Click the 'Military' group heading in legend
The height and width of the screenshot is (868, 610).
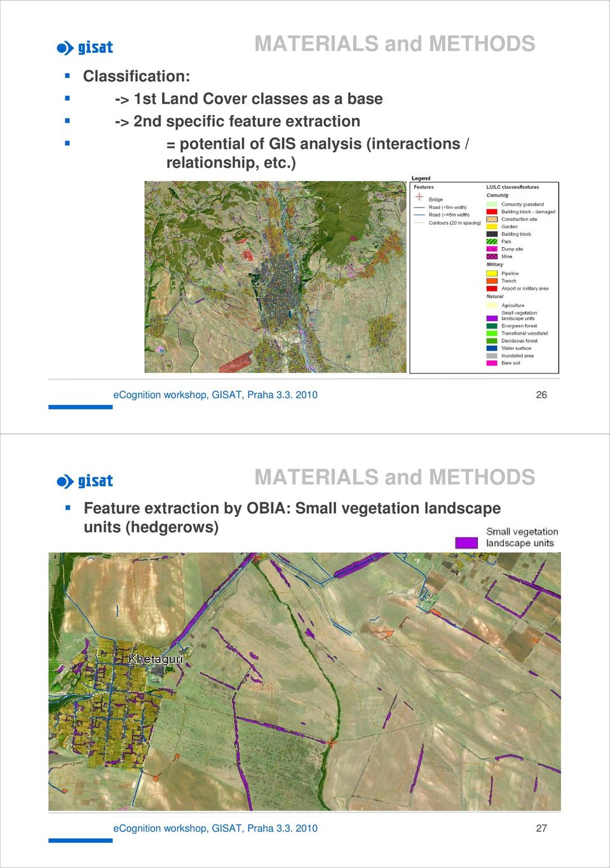click(x=495, y=265)
